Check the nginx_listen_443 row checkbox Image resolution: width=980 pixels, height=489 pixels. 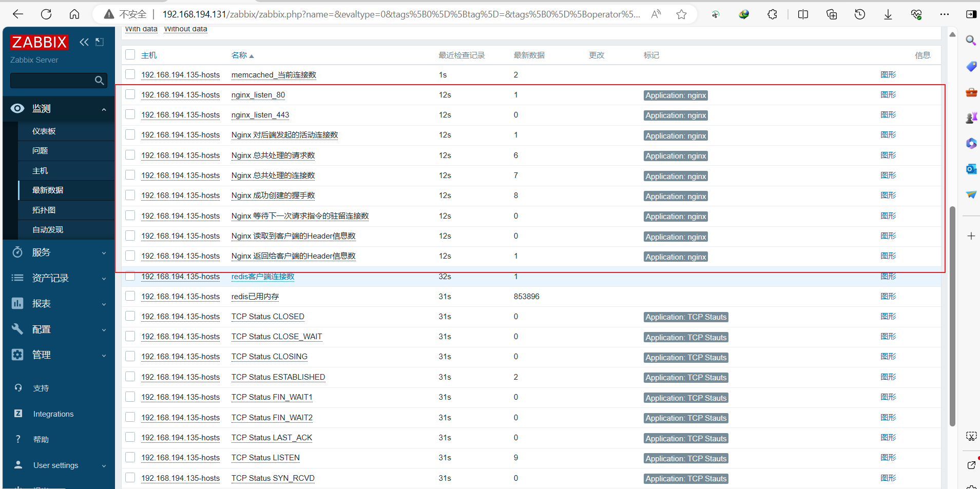coord(130,114)
